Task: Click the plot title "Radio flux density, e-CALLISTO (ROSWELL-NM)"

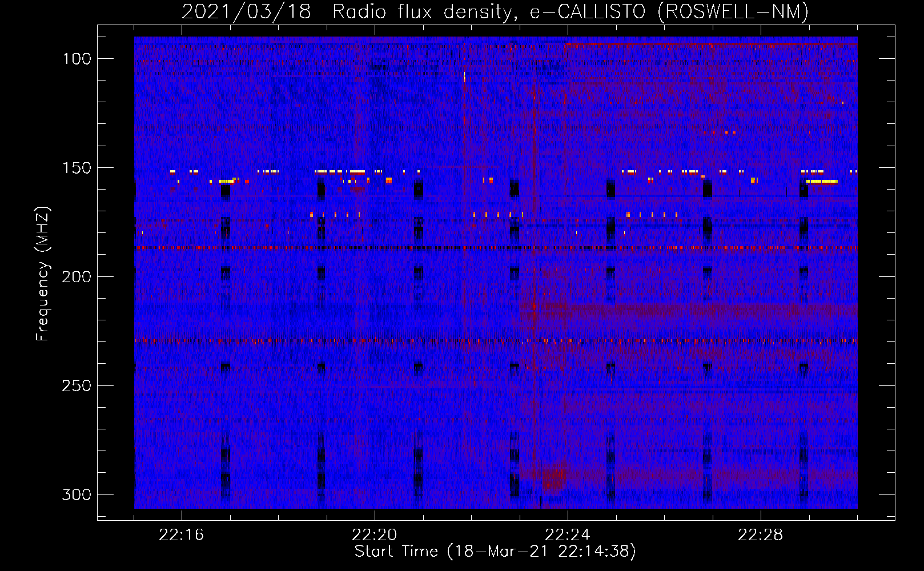Action: click(x=571, y=11)
